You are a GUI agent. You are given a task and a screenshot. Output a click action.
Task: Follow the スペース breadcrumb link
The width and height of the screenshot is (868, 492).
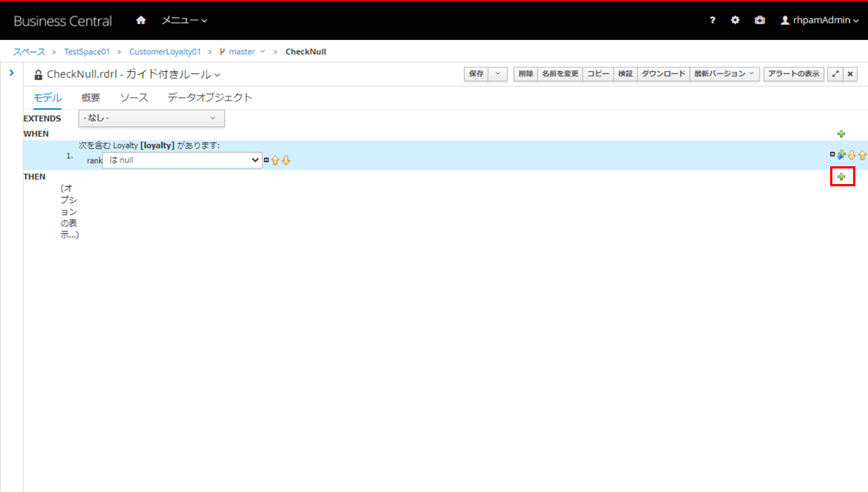pyautogui.click(x=30, y=51)
